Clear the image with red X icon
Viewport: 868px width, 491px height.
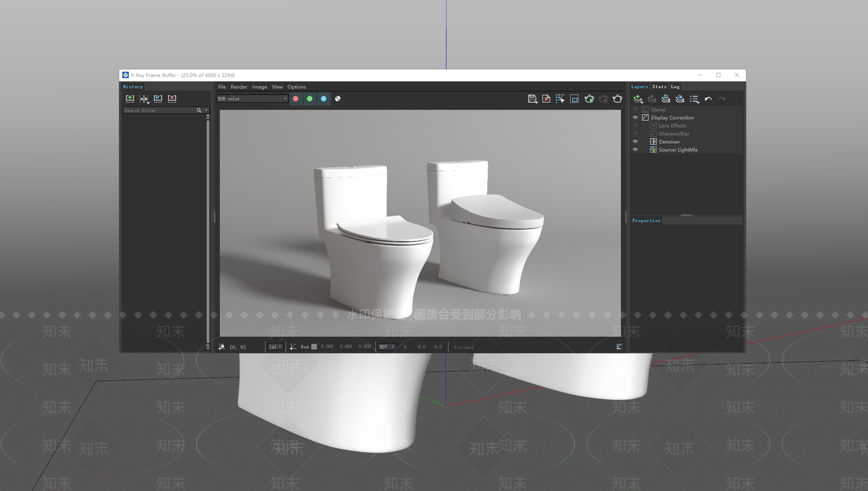click(546, 99)
